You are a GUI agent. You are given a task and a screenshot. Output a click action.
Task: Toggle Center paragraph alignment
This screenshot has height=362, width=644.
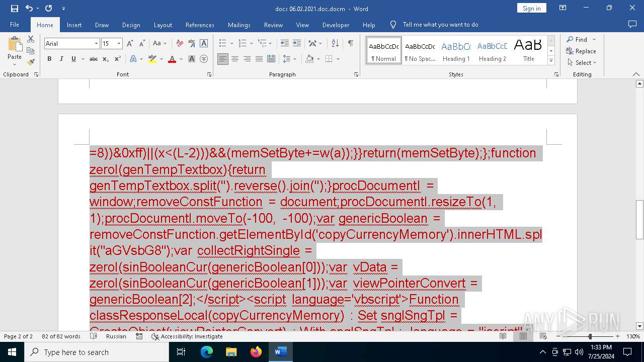235,59
